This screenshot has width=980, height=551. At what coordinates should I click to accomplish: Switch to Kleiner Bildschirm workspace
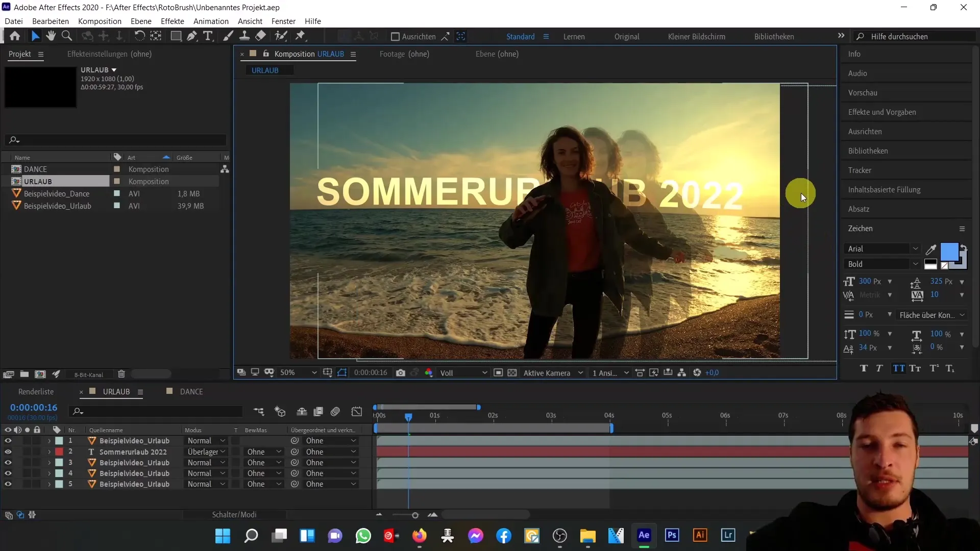697,37
